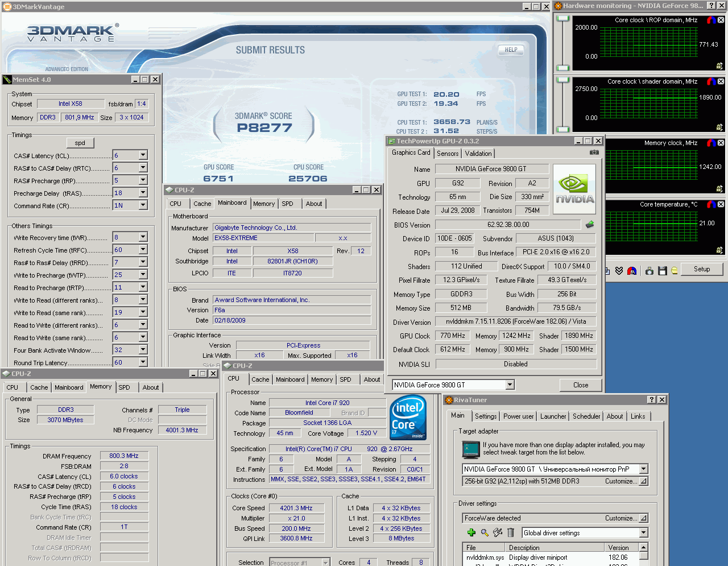Click GPU-Z camera screenshot icon
This screenshot has height=566, width=728.
594,152
